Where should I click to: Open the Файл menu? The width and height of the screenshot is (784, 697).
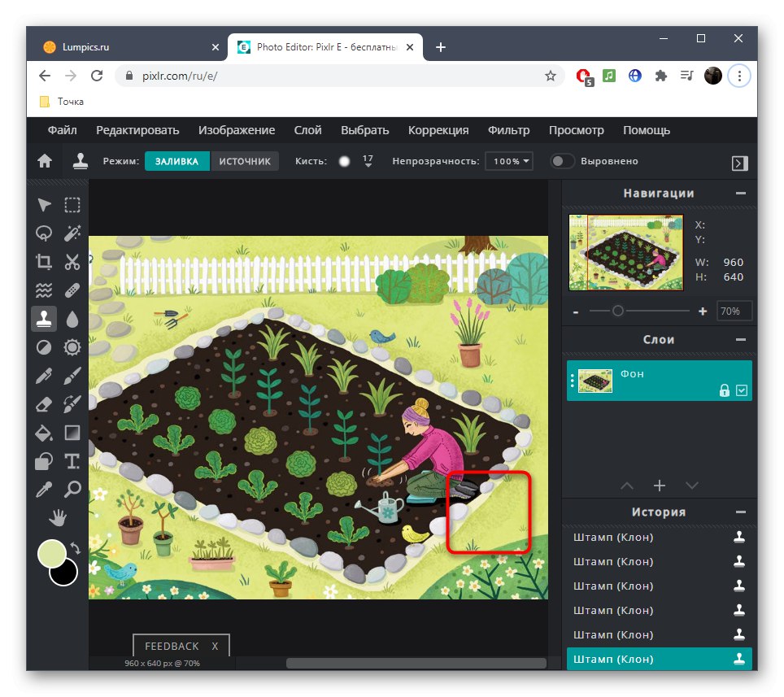pos(62,130)
